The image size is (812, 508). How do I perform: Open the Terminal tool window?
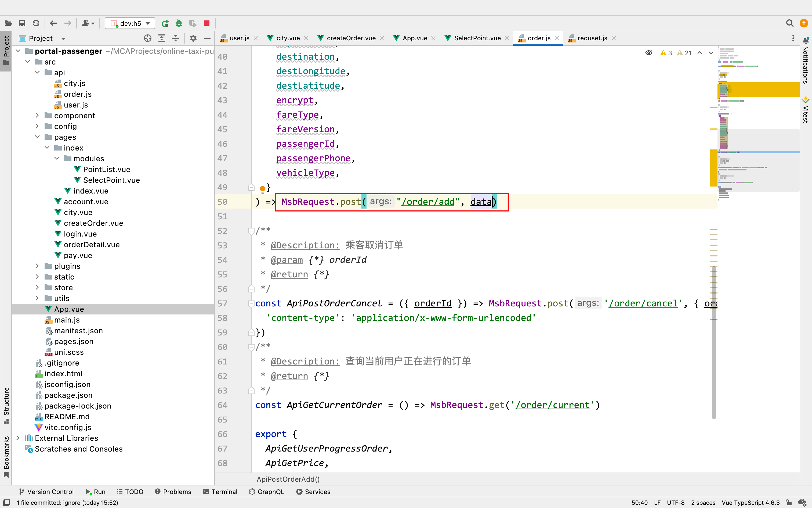click(220, 492)
